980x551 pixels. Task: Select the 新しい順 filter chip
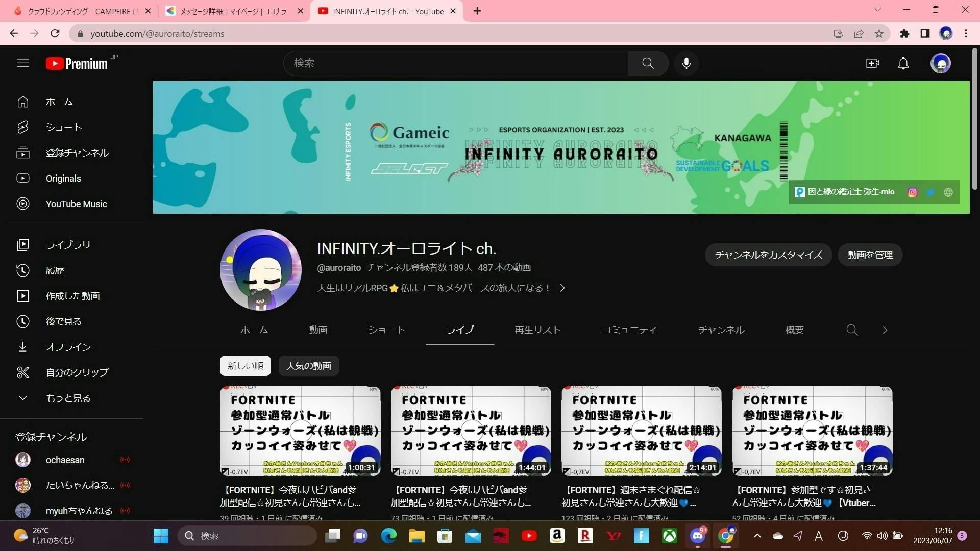pos(245,365)
